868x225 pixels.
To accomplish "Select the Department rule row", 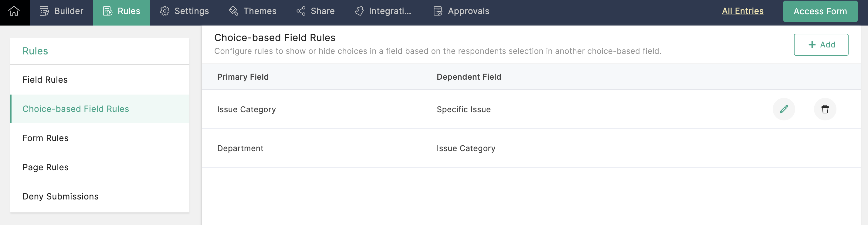I will [x=240, y=148].
